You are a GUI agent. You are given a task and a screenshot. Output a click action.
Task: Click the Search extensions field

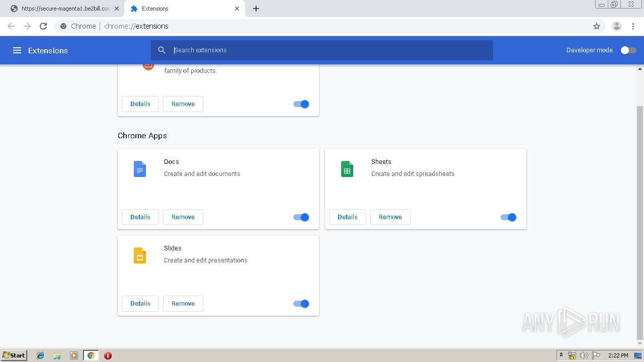pos(322,50)
